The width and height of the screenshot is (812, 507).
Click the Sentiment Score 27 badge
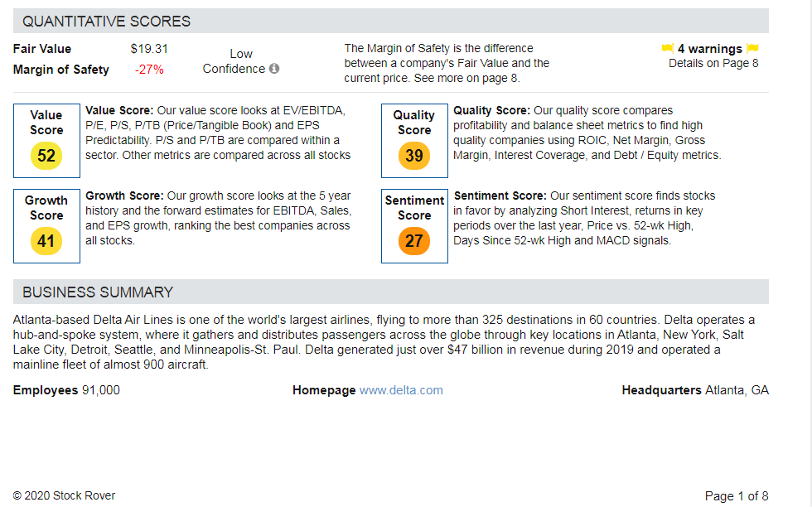pyautogui.click(x=414, y=241)
